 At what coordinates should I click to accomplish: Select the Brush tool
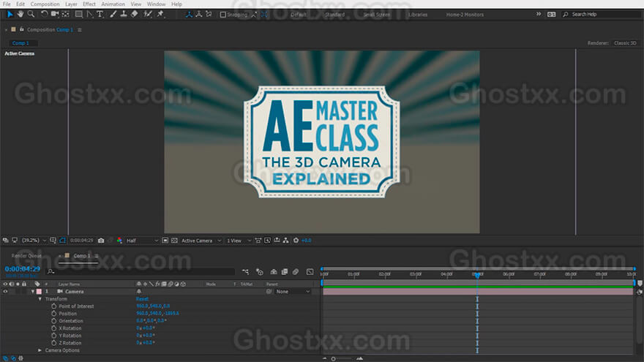pyautogui.click(x=113, y=15)
